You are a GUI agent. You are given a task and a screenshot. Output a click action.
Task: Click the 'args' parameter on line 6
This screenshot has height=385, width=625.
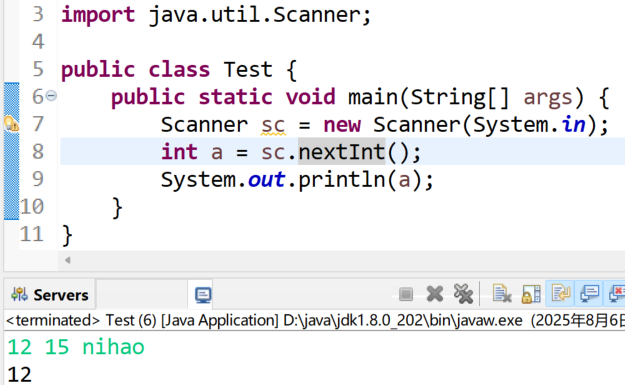548,98
